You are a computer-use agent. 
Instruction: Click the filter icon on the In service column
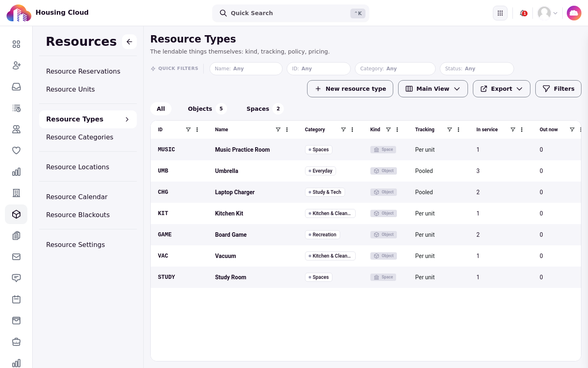tap(513, 130)
